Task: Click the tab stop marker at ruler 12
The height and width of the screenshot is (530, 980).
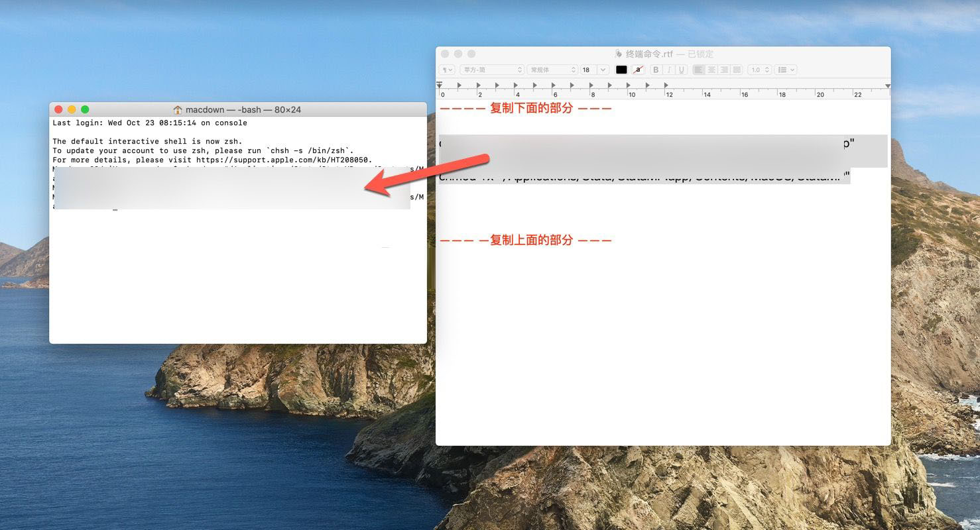Action: [x=666, y=85]
